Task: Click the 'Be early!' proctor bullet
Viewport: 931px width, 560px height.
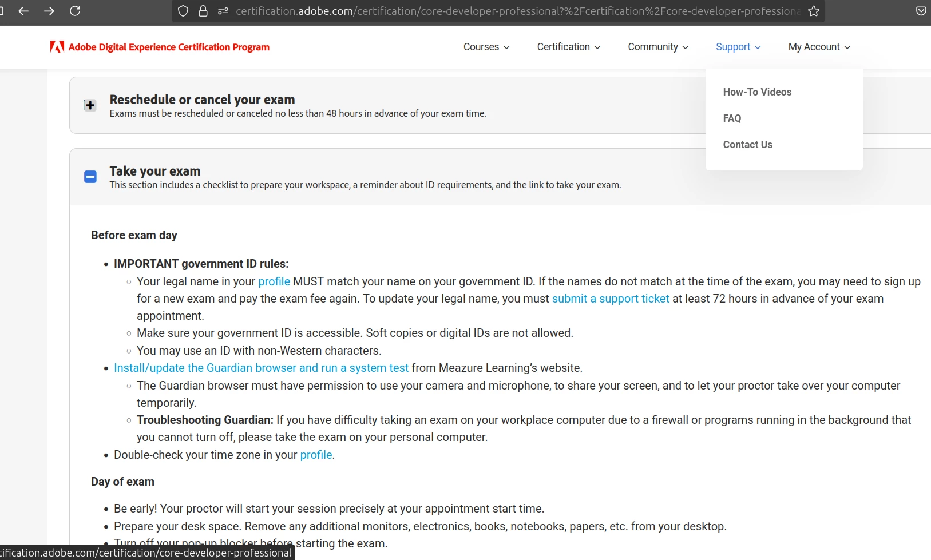Action: [x=329, y=509]
